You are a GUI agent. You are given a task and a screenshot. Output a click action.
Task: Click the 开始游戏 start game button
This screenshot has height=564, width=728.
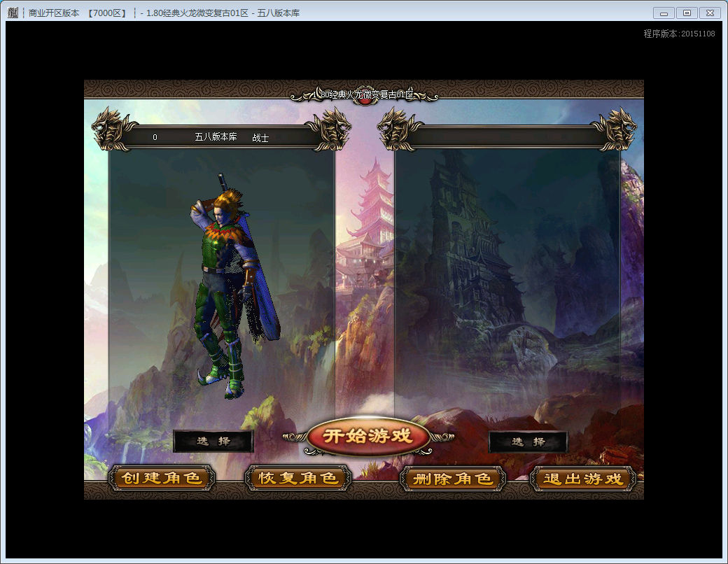coord(367,437)
